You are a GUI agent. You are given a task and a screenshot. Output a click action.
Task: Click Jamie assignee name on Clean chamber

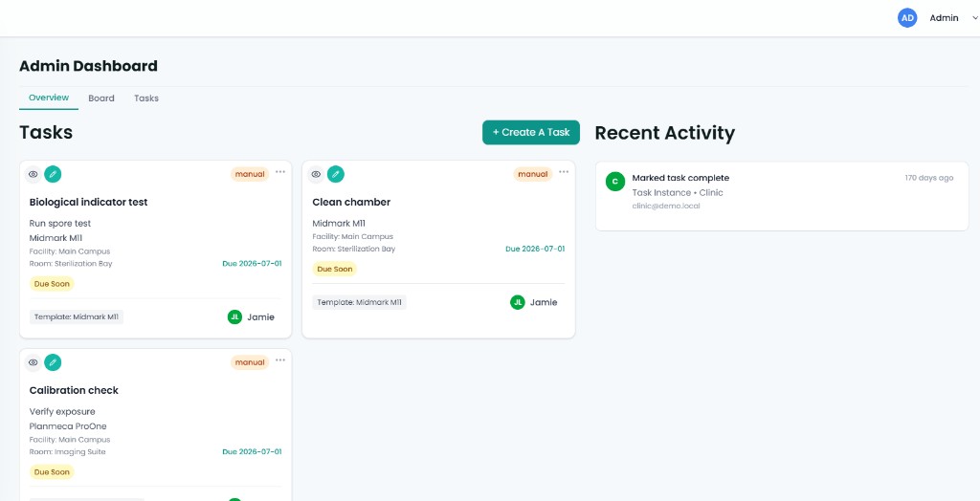click(544, 302)
